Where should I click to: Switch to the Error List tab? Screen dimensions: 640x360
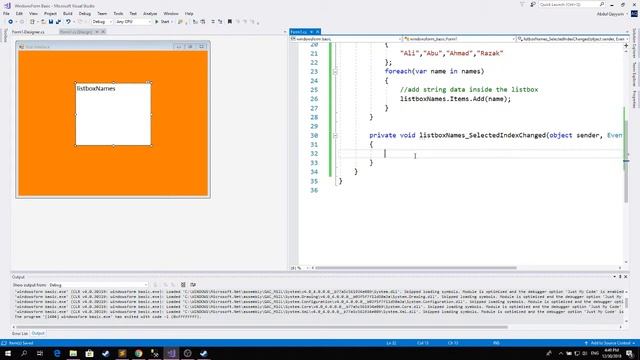tap(20, 333)
